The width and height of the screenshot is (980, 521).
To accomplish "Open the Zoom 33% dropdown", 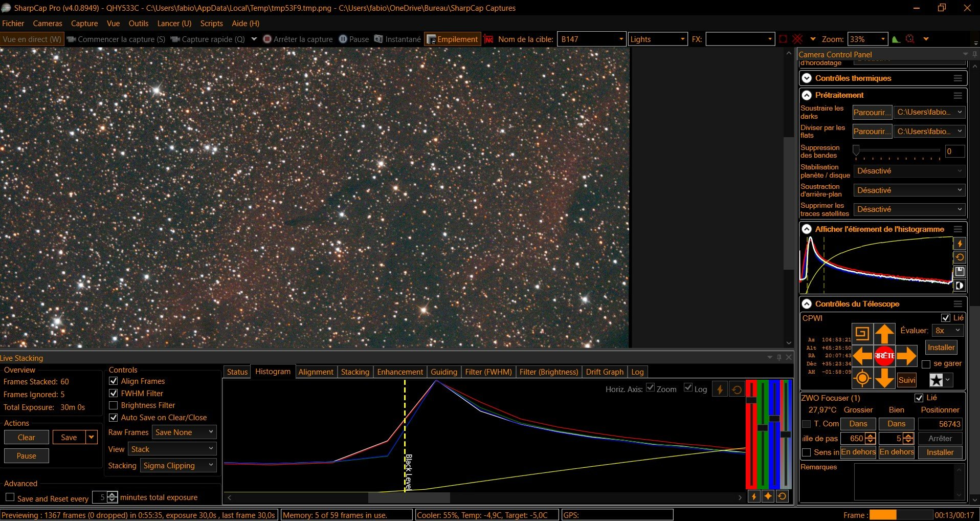I will coord(867,39).
